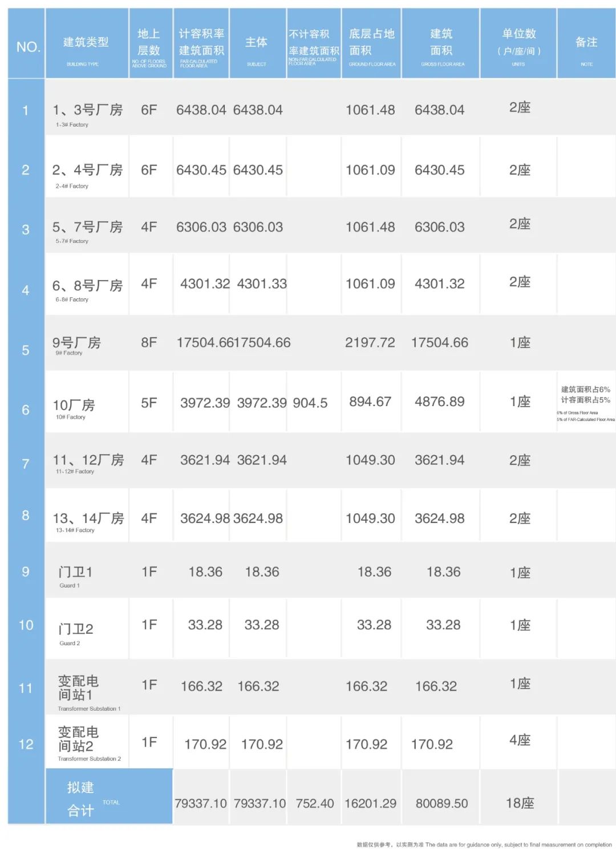Select the 计容积率建筑面积 header cell

pos(201,43)
